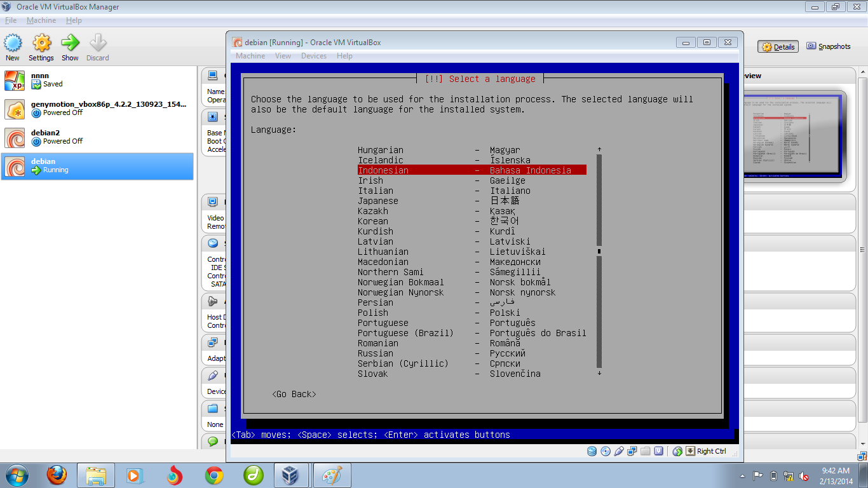Viewport: 868px width, 488px height.
Task: Switch to Snapshots view
Action: pos(829,46)
